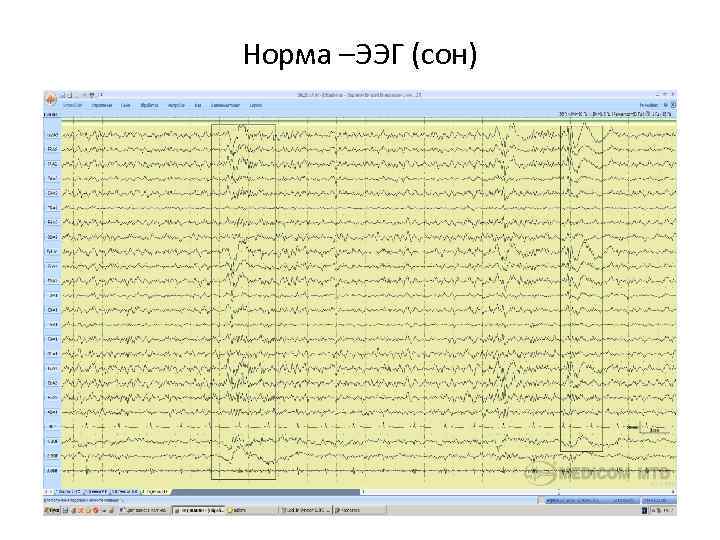
Task: Click the language indicator in system tray
Action: coord(645,510)
